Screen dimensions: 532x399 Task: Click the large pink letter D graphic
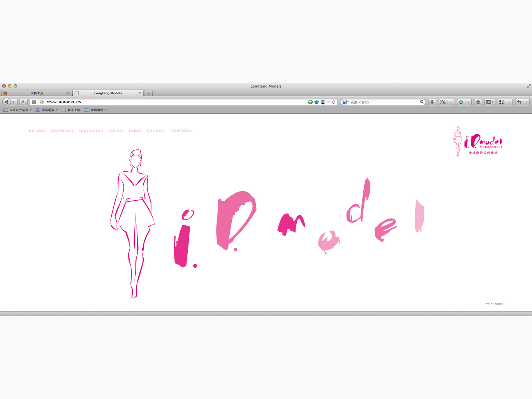click(236, 221)
